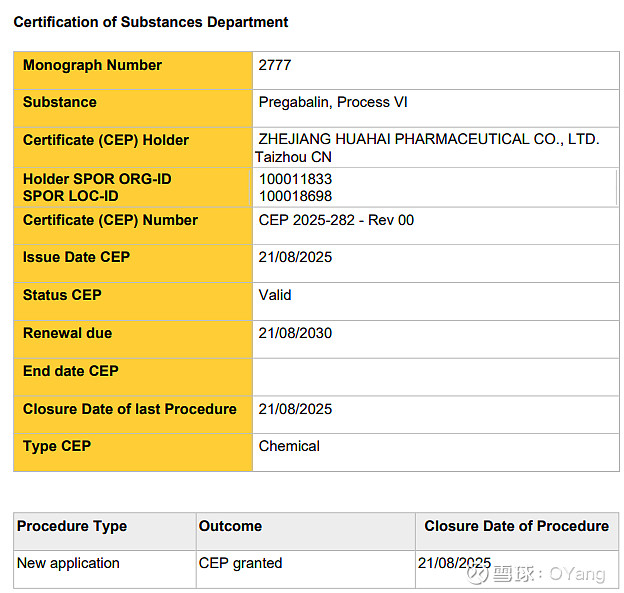Click the type value 'Chemical'
This screenshot has height=593, width=624.
pos(289,446)
